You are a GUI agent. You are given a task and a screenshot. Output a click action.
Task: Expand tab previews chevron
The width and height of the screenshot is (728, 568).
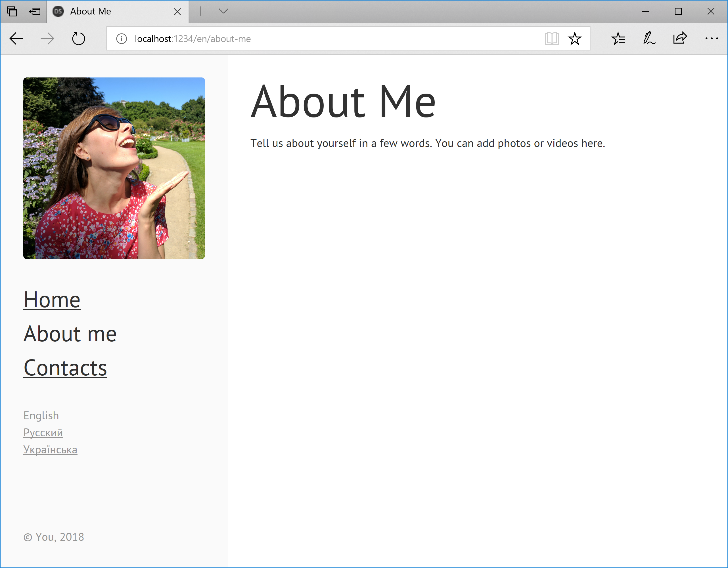(223, 11)
